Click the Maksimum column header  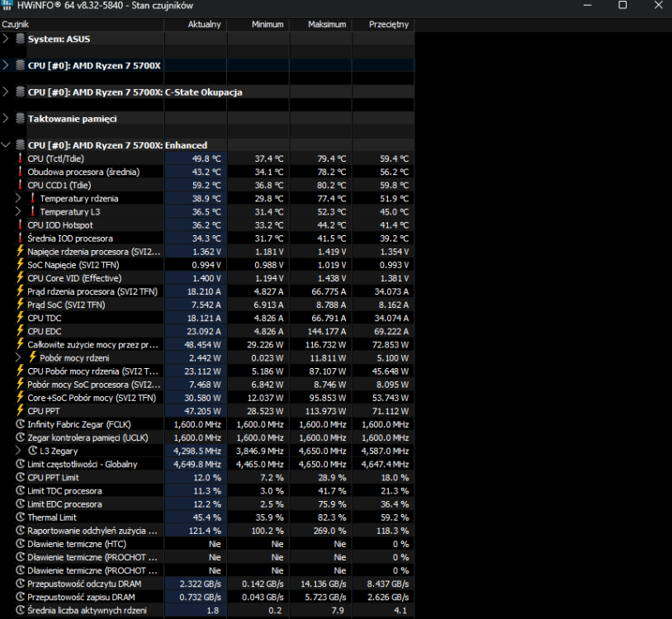point(320,25)
